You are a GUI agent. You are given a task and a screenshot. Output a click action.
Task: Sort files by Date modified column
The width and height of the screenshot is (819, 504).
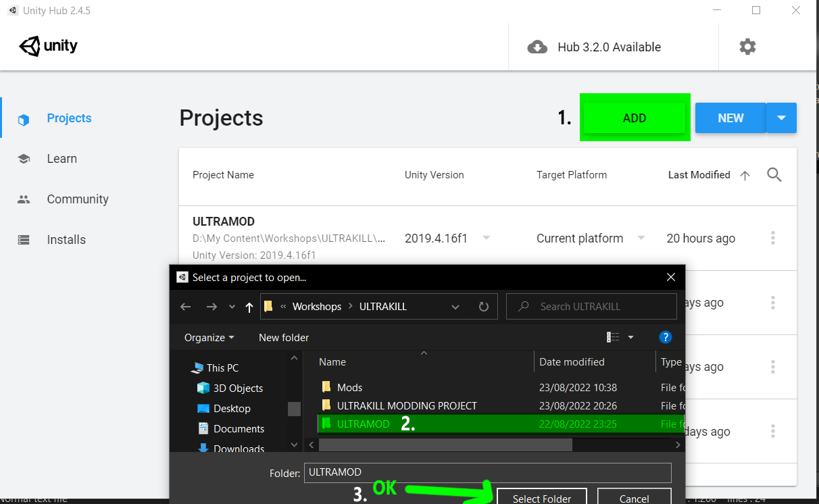tap(572, 362)
